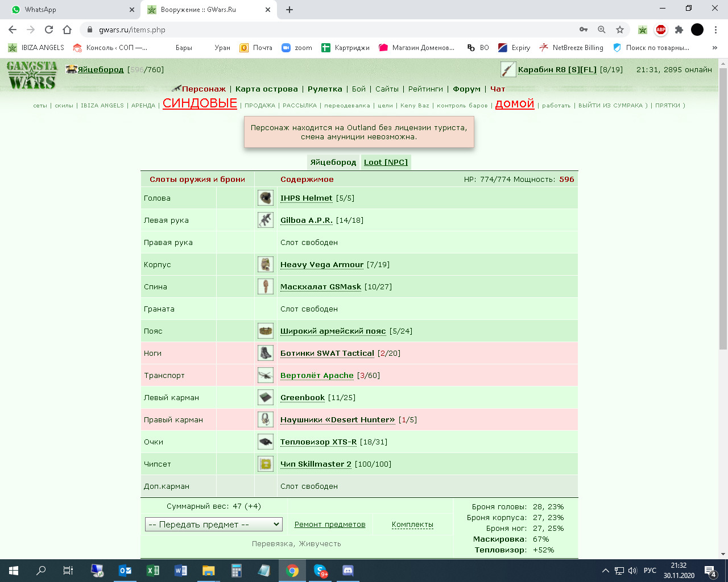
Task: Click the Ремонт предметов link
Action: [x=330, y=525]
